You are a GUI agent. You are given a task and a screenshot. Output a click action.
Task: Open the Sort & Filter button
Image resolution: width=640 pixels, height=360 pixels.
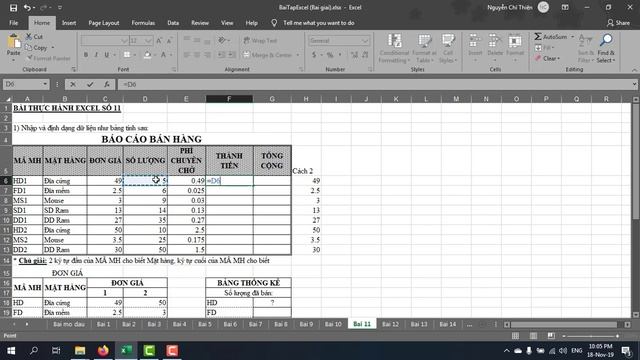pos(586,49)
